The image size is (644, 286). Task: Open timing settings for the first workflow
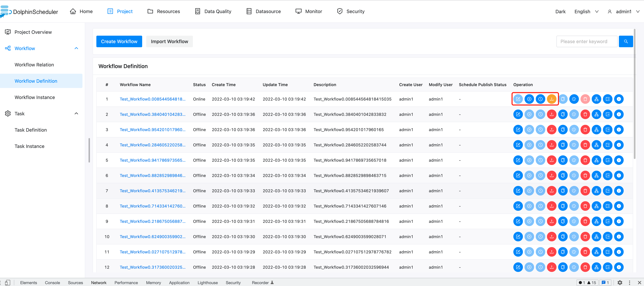(541, 99)
